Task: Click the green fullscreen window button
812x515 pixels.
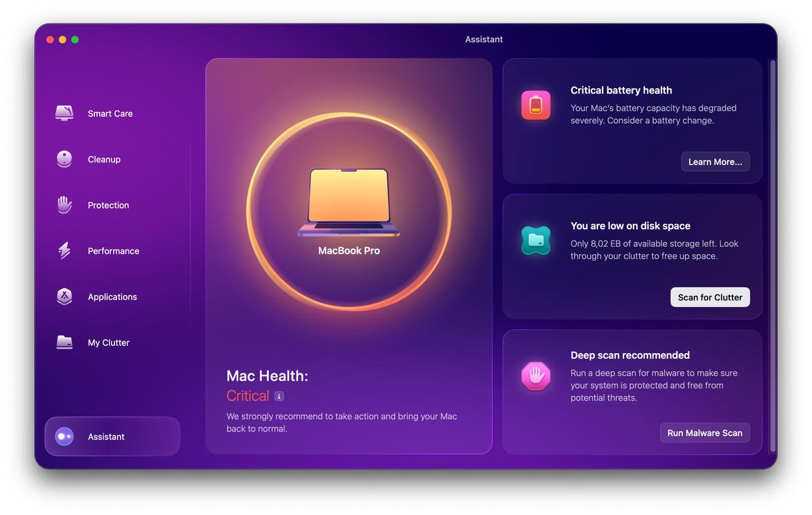Action: 75,39
